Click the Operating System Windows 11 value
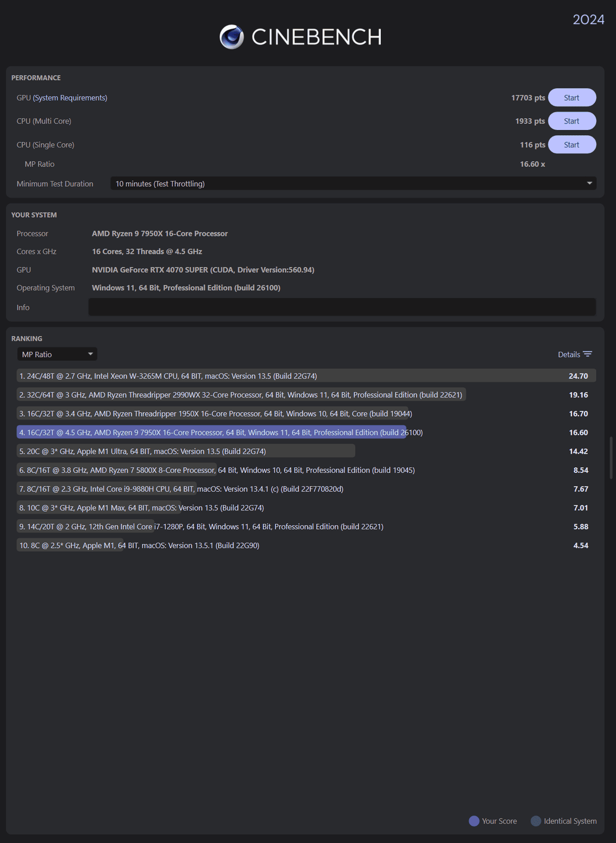 (186, 288)
